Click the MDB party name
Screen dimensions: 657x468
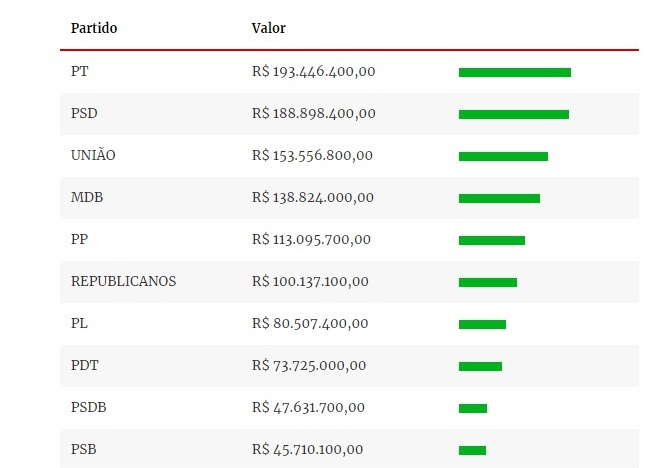point(87,198)
